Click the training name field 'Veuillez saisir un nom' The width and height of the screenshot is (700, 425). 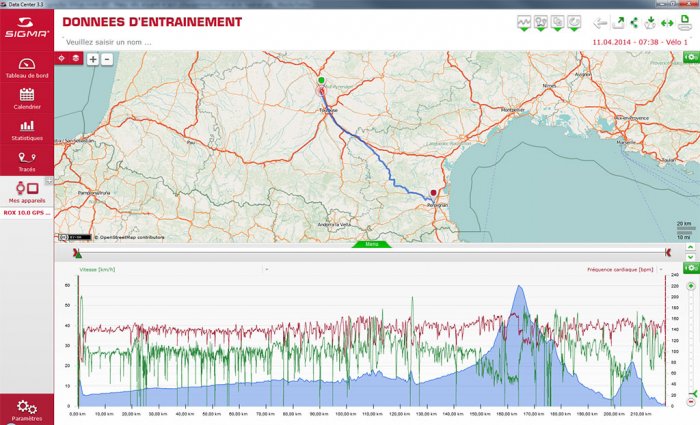click(109, 42)
